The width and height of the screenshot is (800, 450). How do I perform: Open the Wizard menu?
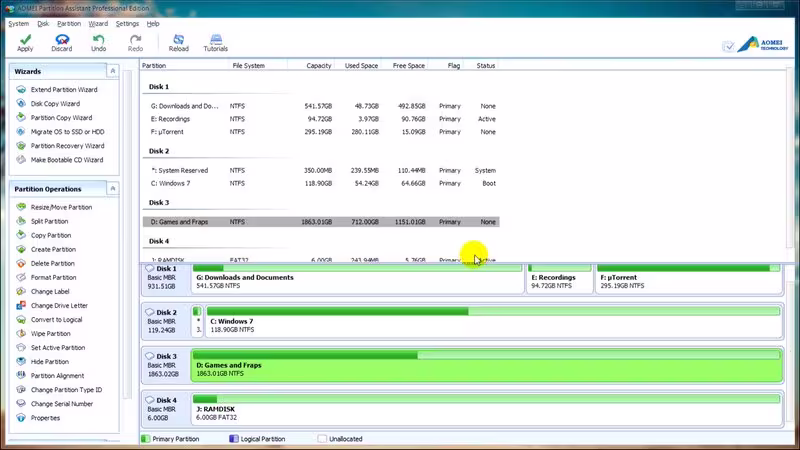coord(98,23)
